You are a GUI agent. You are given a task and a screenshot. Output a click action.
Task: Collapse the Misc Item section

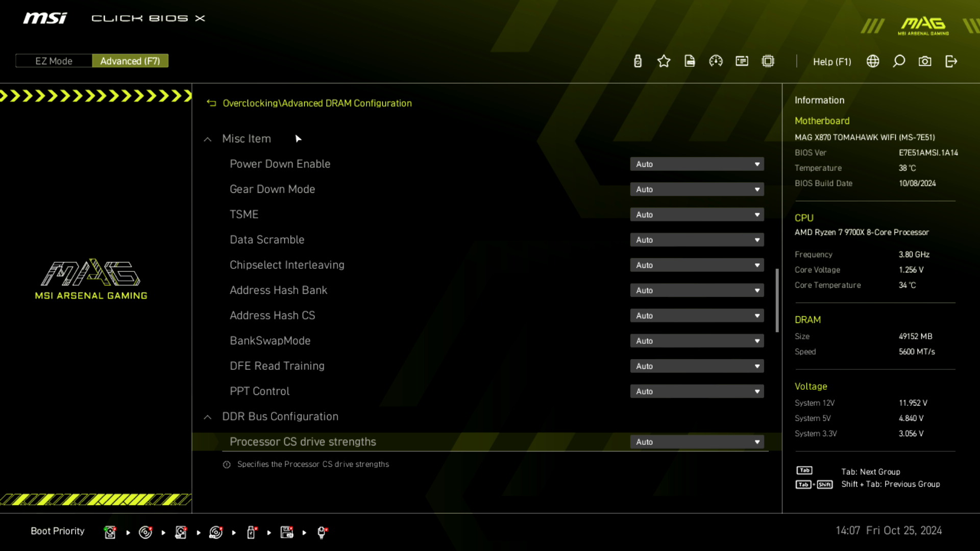click(208, 139)
